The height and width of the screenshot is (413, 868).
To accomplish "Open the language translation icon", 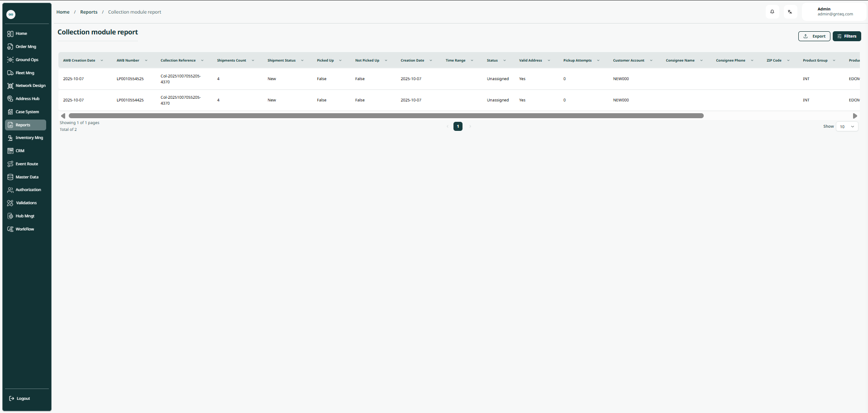I will (790, 12).
